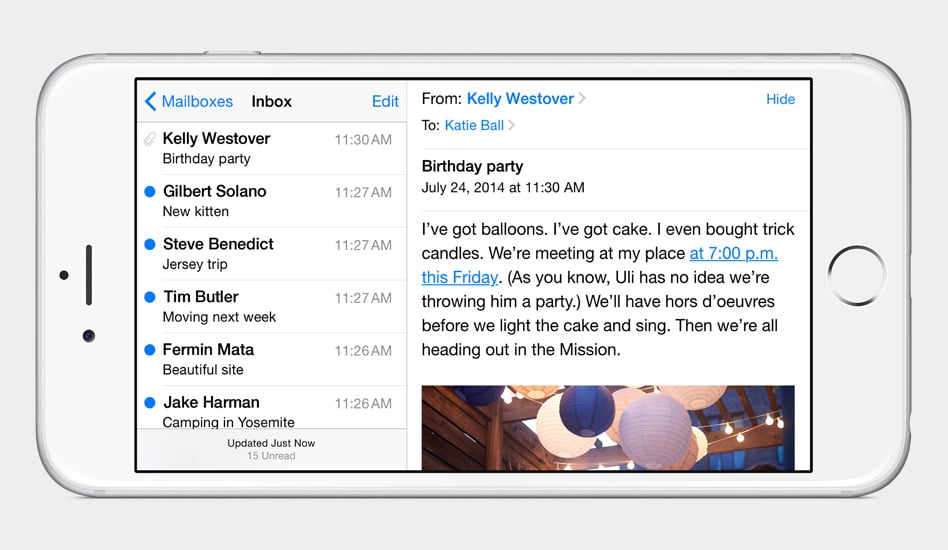Open Fermin Mata Beautiful site email

(x=272, y=359)
